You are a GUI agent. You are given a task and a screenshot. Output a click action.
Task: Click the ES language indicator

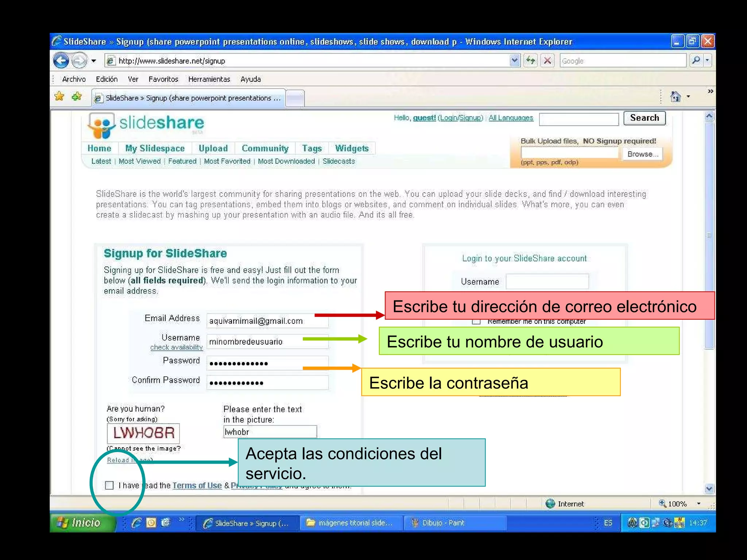click(608, 523)
